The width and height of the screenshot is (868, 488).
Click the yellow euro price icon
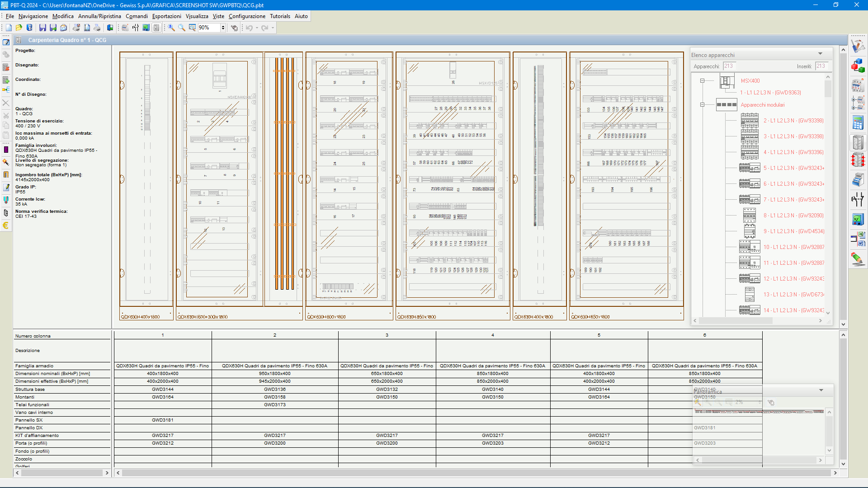pos(6,225)
